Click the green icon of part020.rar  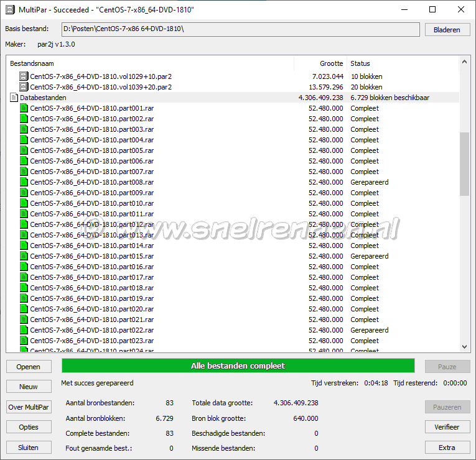point(24,309)
